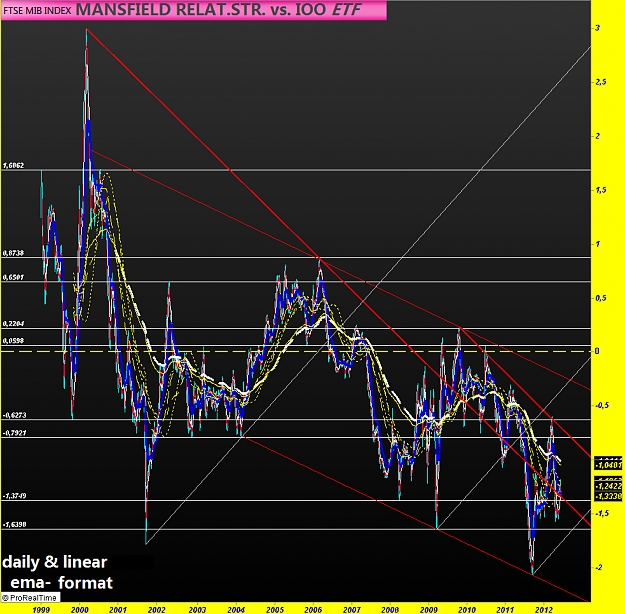Click year 2007 on the time axis
Image resolution: width=625 pixels, height=614 pixels.
tap(352, 609)
